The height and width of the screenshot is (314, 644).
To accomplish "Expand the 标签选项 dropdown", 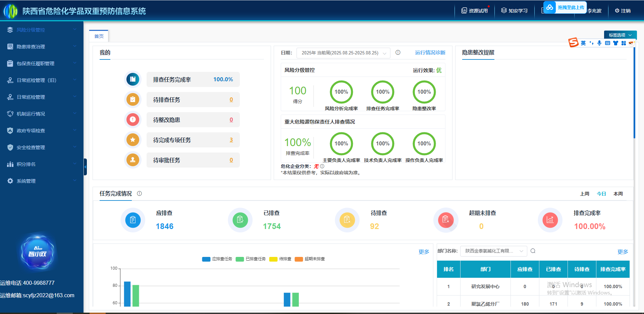I will click(x=620, y=35).
